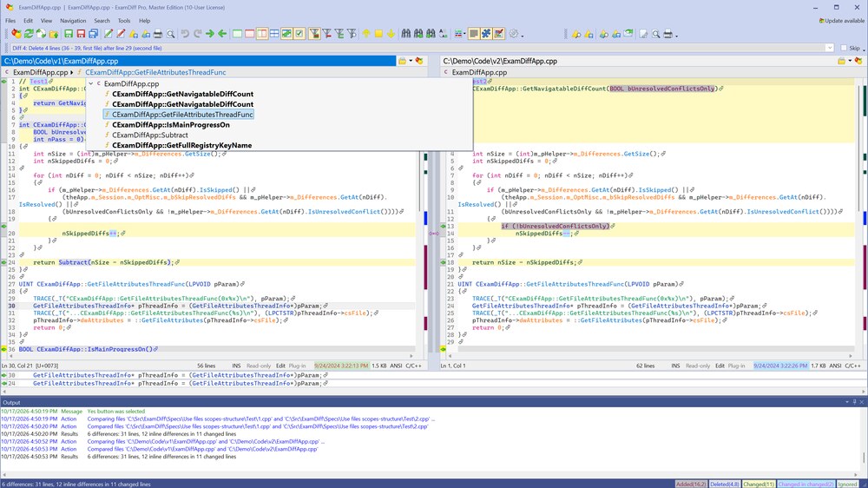Image resolution: width=868 pixels, height=488 pixels.
Task: Toggle the gray square highlight button
Action: pyautogui.click(x=473, y=34)
